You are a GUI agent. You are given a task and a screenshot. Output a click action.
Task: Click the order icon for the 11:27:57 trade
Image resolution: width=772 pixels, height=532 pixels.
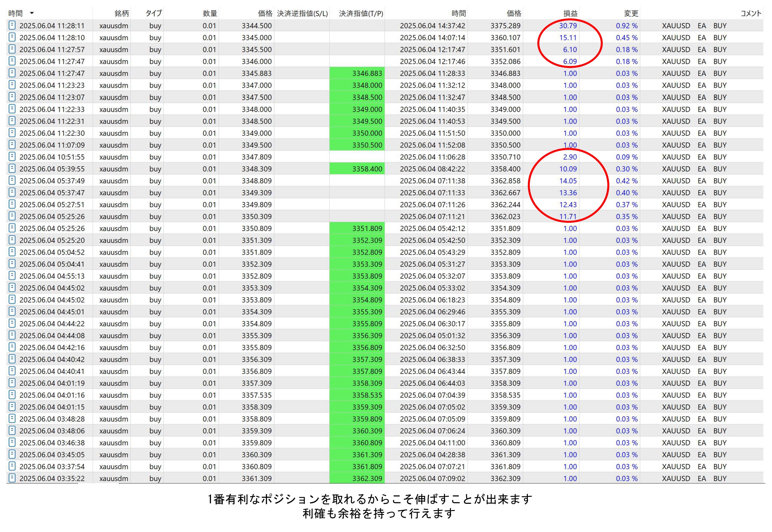pos(12,49)
